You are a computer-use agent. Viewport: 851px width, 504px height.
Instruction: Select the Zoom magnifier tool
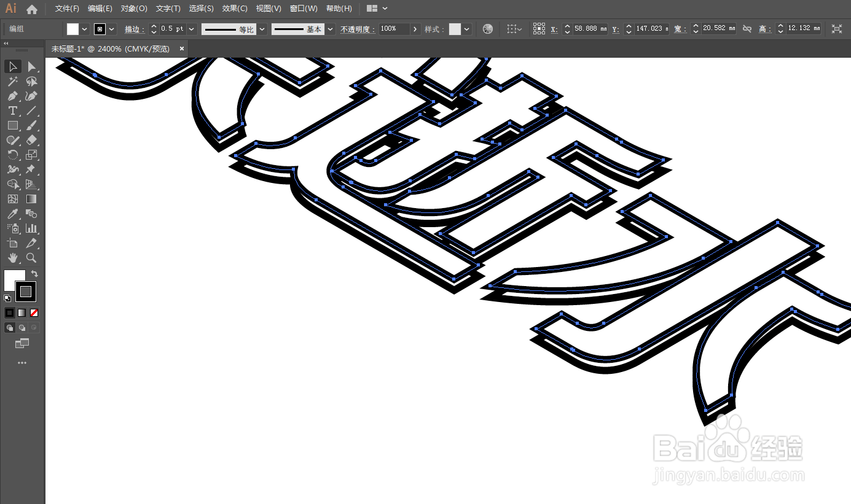click(x=31, y=258)
